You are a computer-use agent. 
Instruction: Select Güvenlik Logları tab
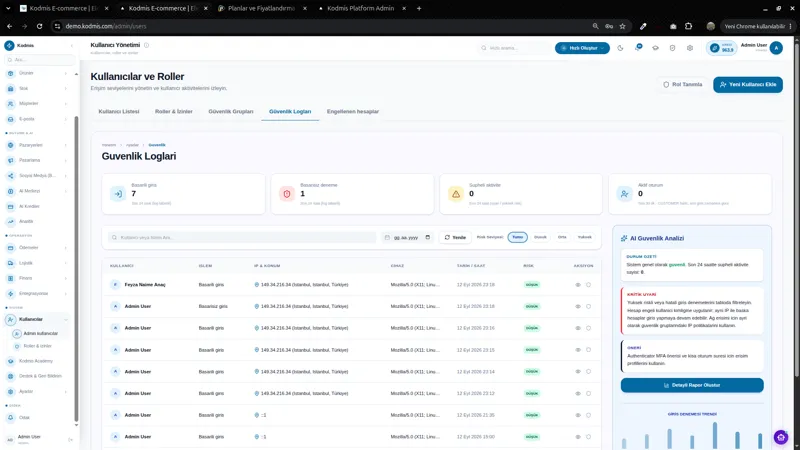point(290,111)
